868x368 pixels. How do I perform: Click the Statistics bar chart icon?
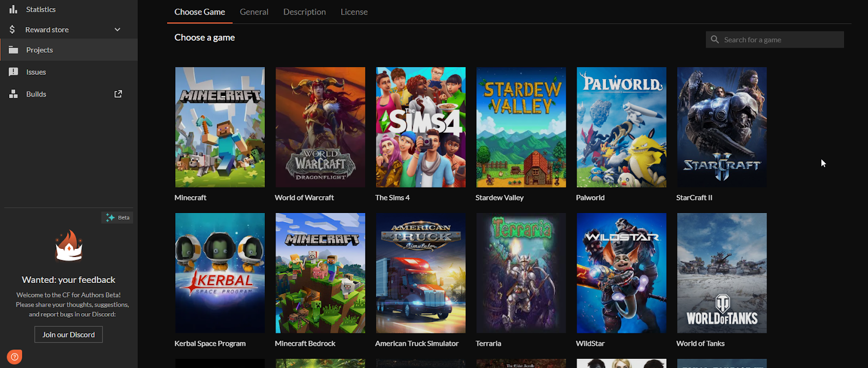click(13, 9)
